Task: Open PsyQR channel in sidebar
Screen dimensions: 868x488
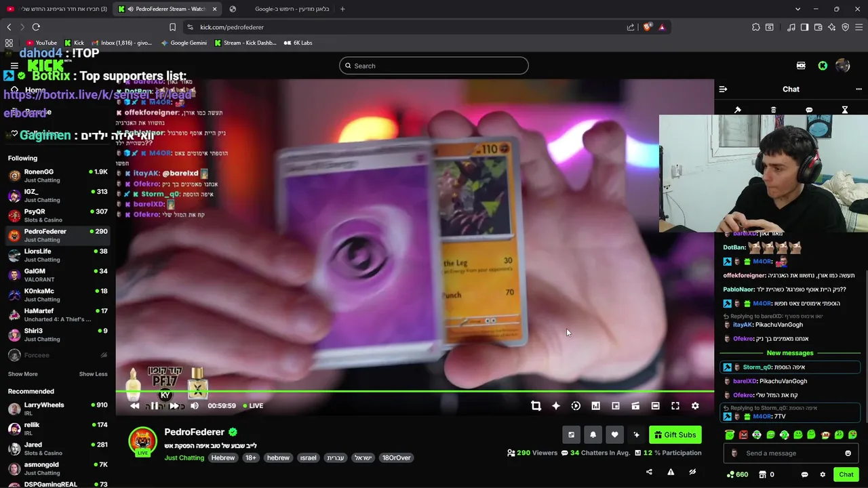Action: coord(58,216)
